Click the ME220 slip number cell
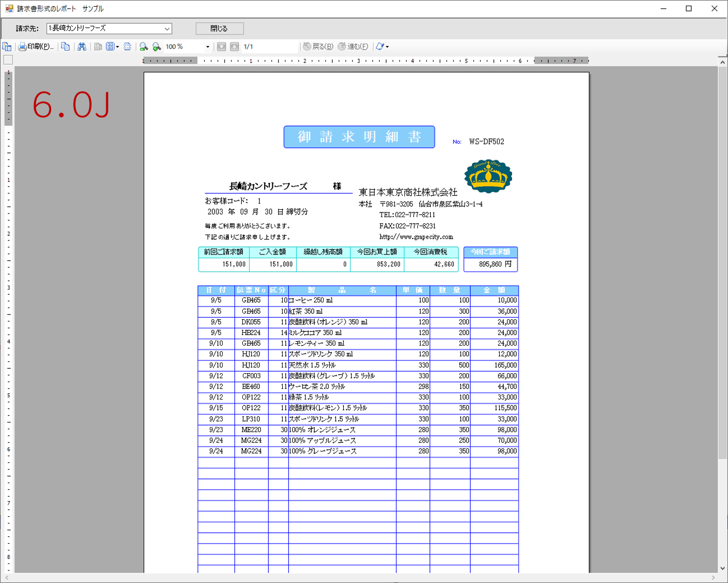Image resolution: width=728 pixels, height=583 pixels. tap(251, 430)
